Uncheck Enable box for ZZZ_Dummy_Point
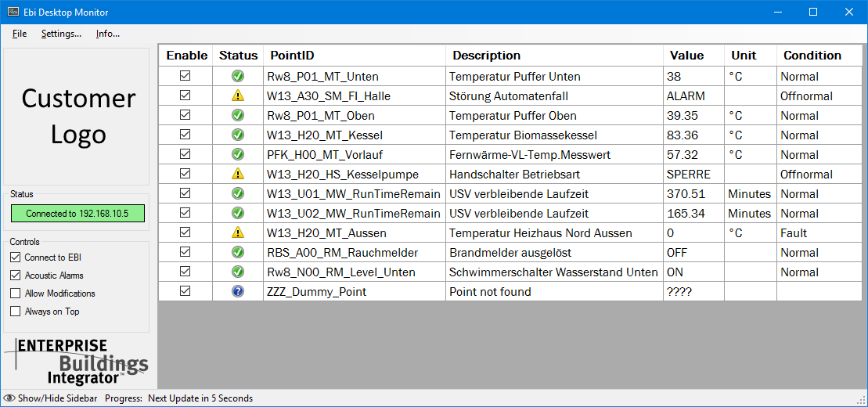This screenshot has height=407, width=868. [185, 290]
